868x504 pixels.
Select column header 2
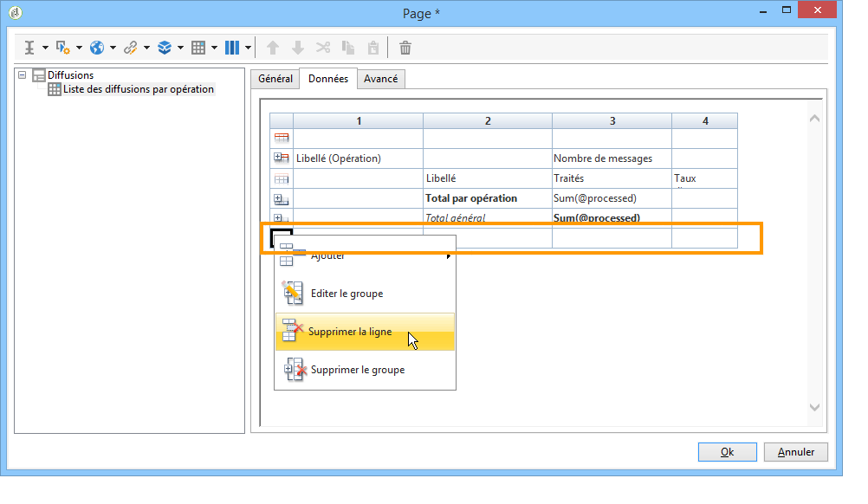[x=488, y=120]
